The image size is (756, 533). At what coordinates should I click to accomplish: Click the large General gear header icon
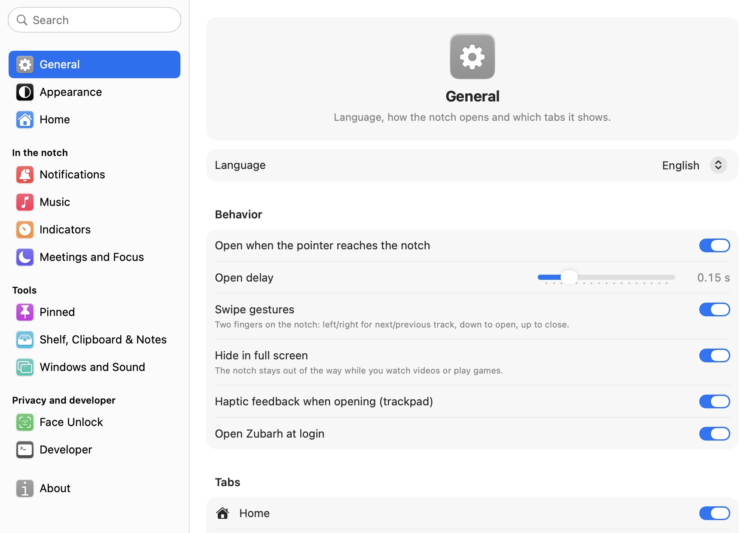(472, 56)
